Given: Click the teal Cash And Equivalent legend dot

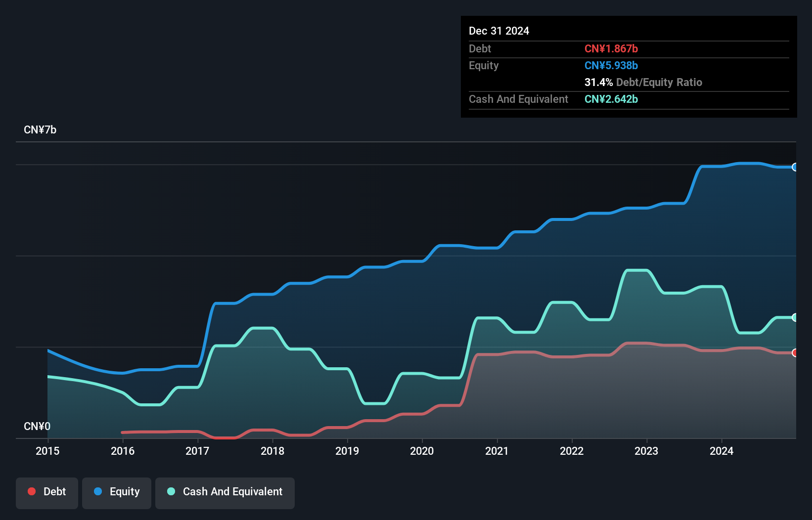Looking at the screenshot, I should [171, 491].
